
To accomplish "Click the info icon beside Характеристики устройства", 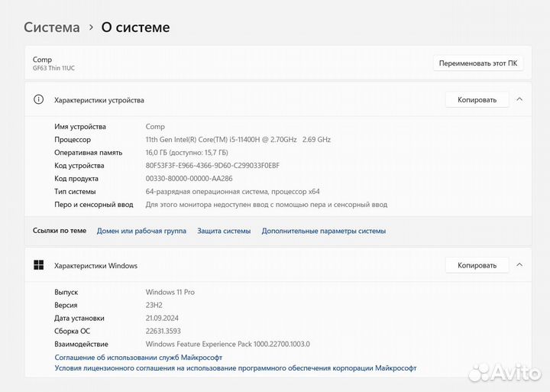I will tap(38, 99).
